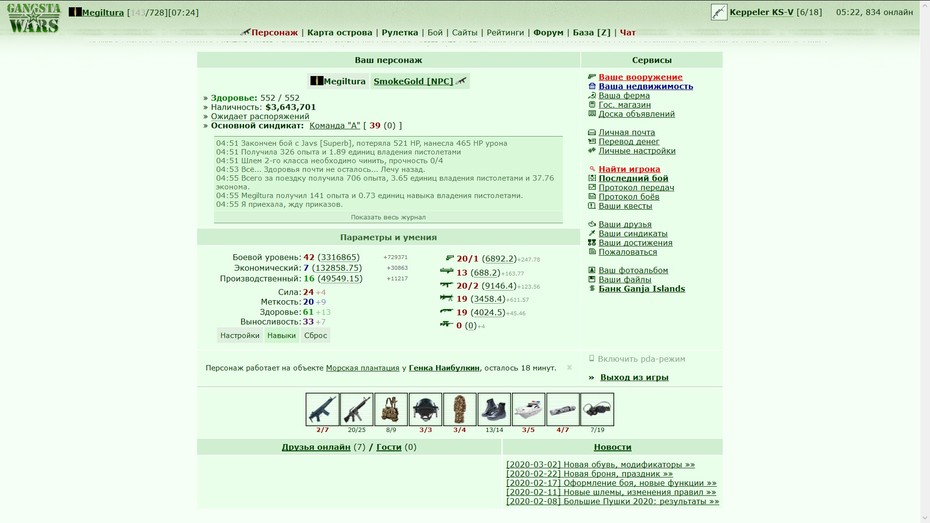Open Карта острова in the top menu
The height and width of the screenshot is (523, 930).
click(x=339, y=33)
